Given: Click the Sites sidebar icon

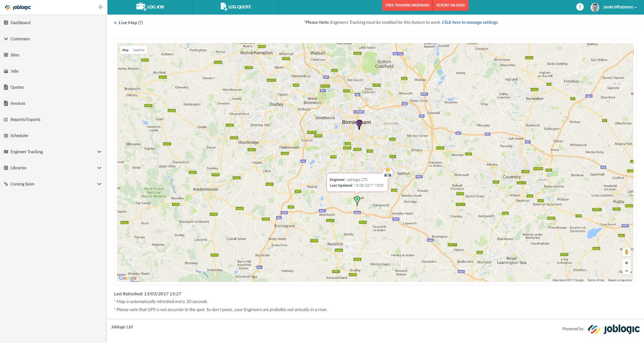Looking at the screenshot, I should click(6, 55).
